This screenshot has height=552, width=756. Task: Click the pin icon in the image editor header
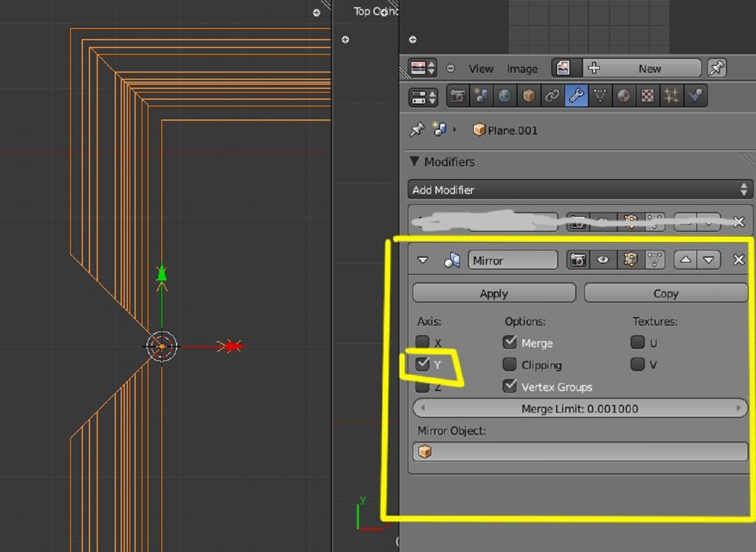click(x=716, y=68)
